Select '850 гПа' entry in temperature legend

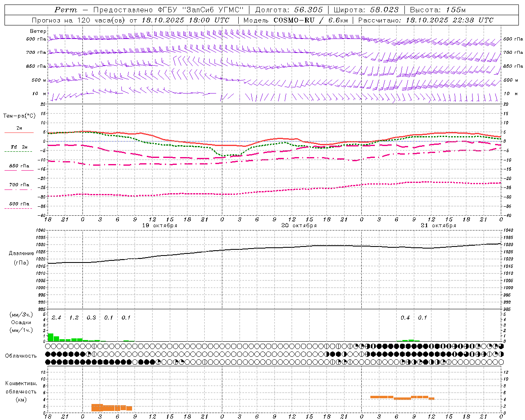point(19,166)
